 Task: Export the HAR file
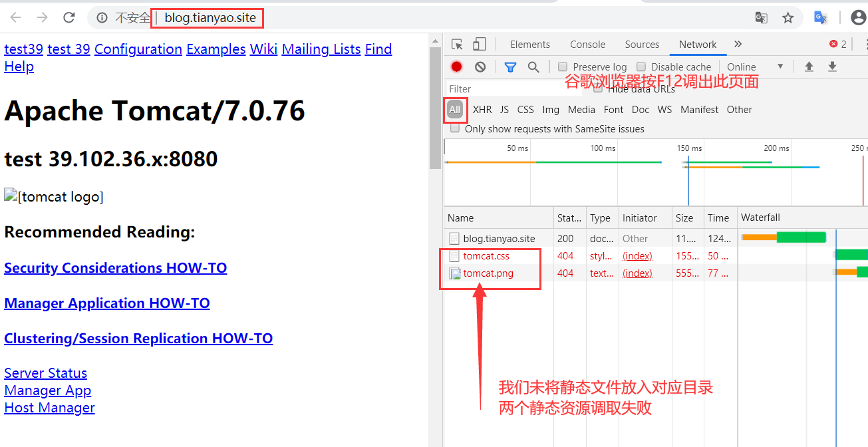pos(832,67)
